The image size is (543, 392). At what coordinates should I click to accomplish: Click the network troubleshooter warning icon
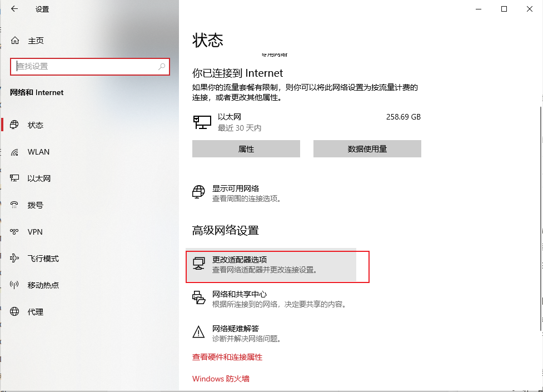pos(198,333)
